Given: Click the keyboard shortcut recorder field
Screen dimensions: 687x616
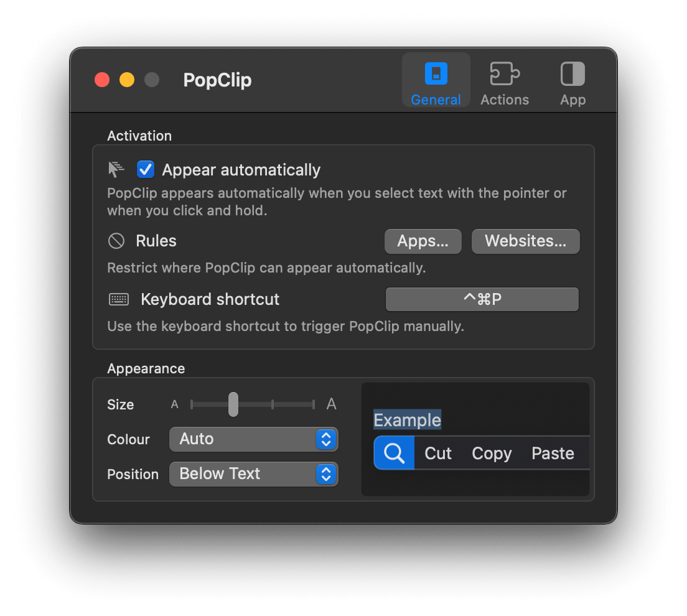Looking at the screenshot, I should coord(482,299).
